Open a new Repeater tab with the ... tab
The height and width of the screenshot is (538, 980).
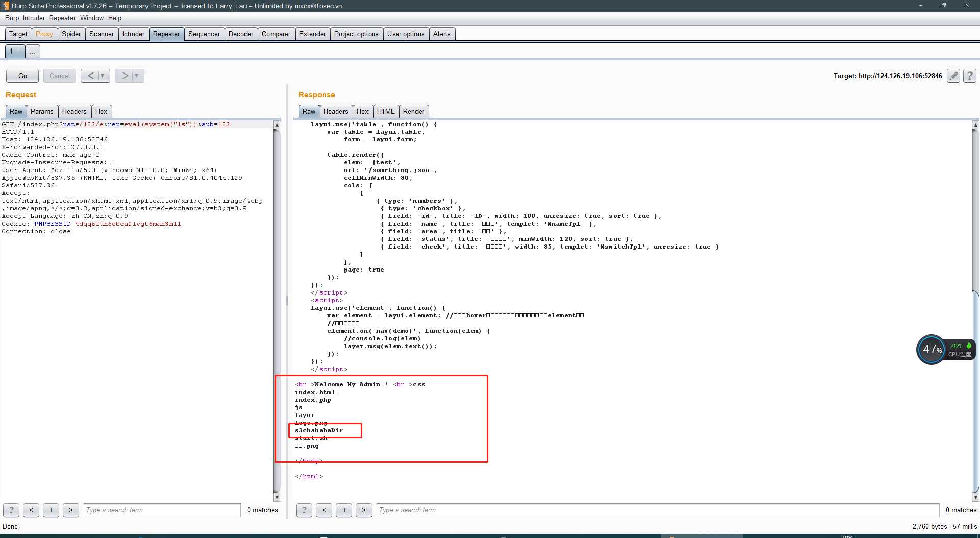click(32, 52)
